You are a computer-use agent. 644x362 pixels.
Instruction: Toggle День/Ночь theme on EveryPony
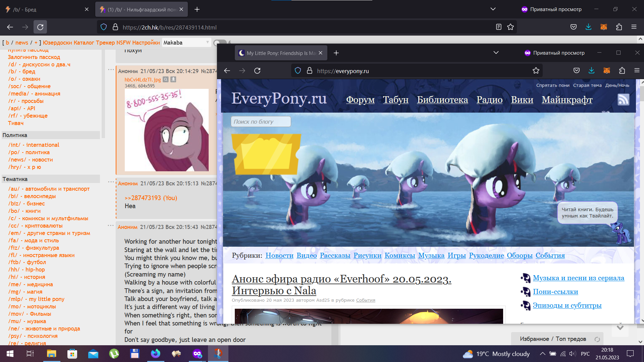click(617, 85)
